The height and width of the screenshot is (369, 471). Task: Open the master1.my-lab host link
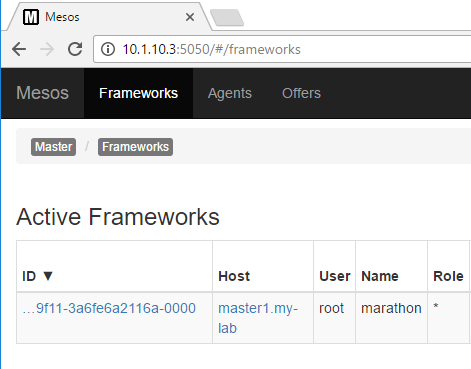258,318
